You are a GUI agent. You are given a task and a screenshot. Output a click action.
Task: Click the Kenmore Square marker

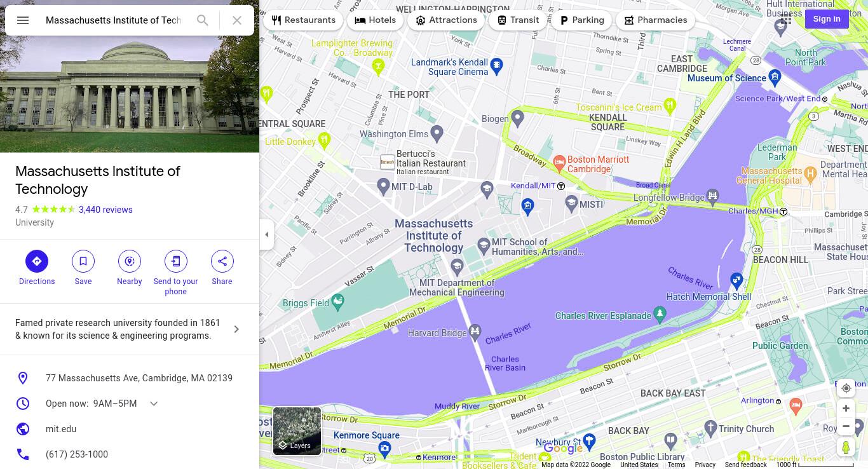(384, 449)
